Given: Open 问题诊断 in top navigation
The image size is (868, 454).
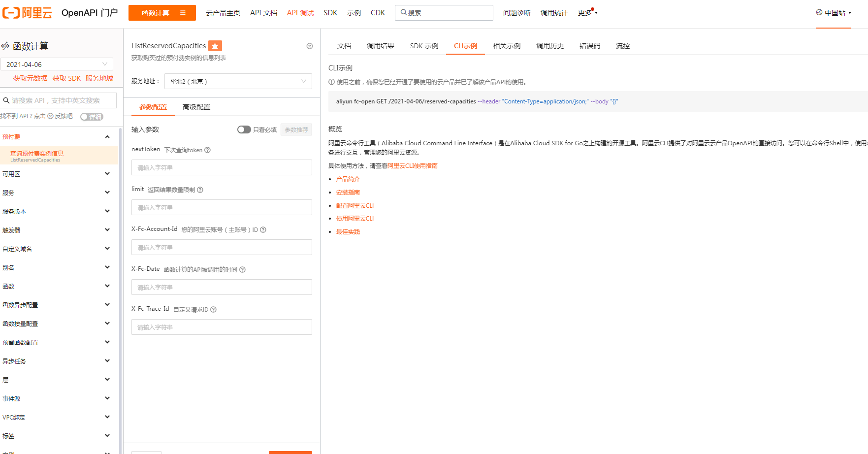Looking at the screenshot, I should pyautogui.click(x=517, y=13).
